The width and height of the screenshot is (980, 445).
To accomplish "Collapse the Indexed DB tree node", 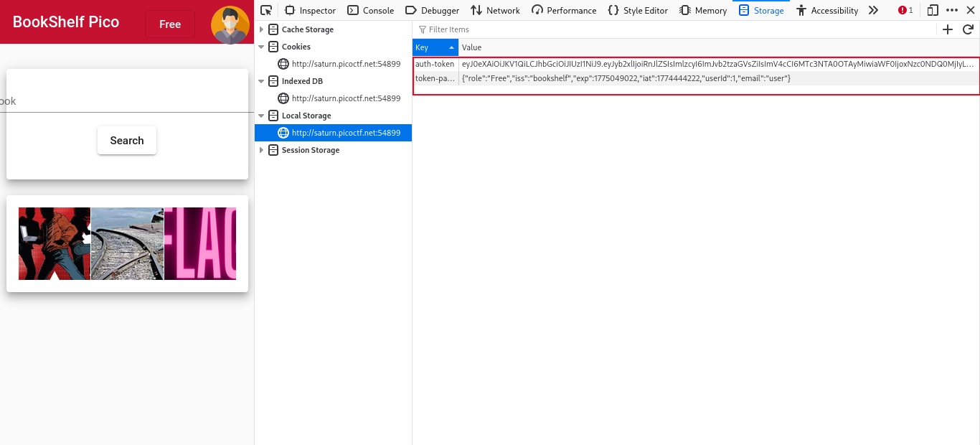I will [262, 81].
